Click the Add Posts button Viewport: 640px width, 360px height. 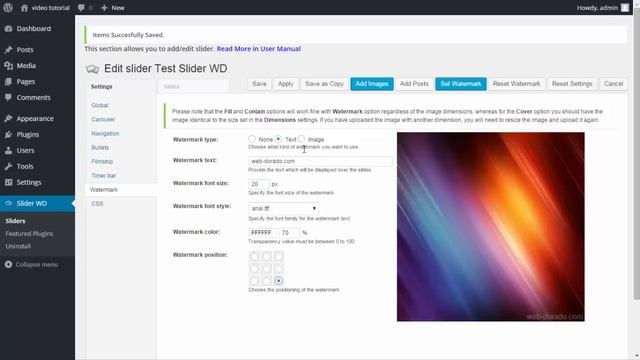click(x=414, y=84)
